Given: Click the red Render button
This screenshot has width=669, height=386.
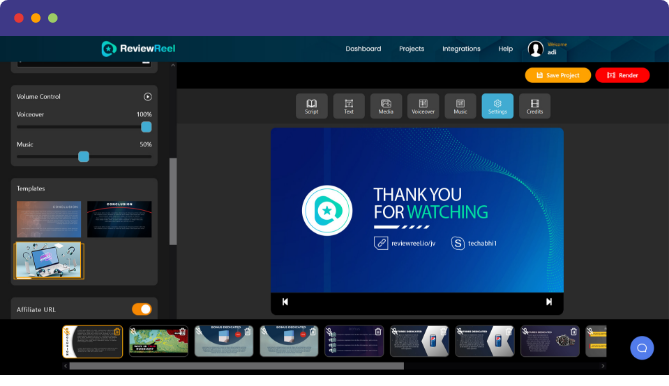Looking at the screenshot, I should pos(622,75).
